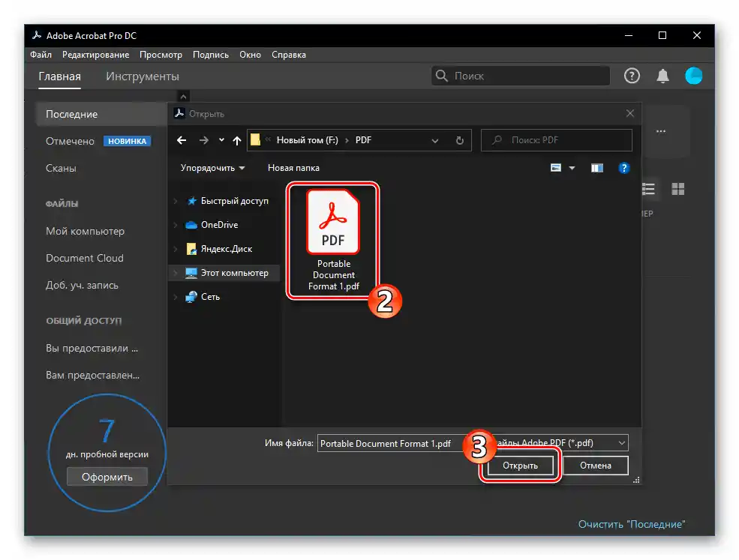Screen dimensions: 739x560
Task: Toggle the preview pane icon
Action: point(596,168)
